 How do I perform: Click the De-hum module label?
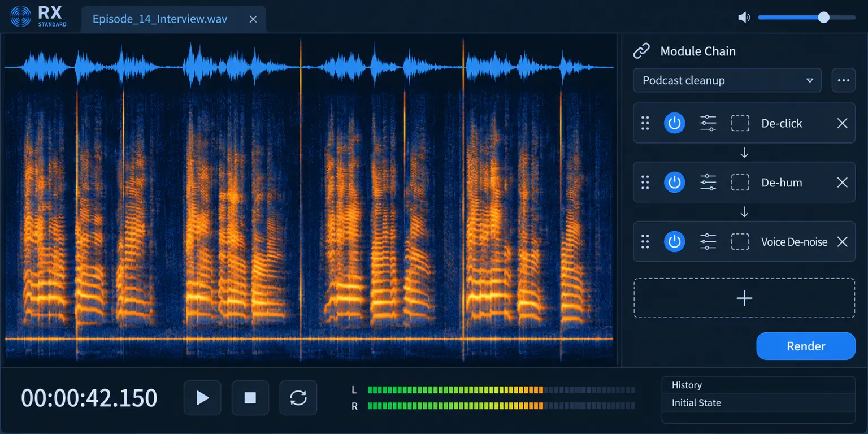(x=782, y=183)
